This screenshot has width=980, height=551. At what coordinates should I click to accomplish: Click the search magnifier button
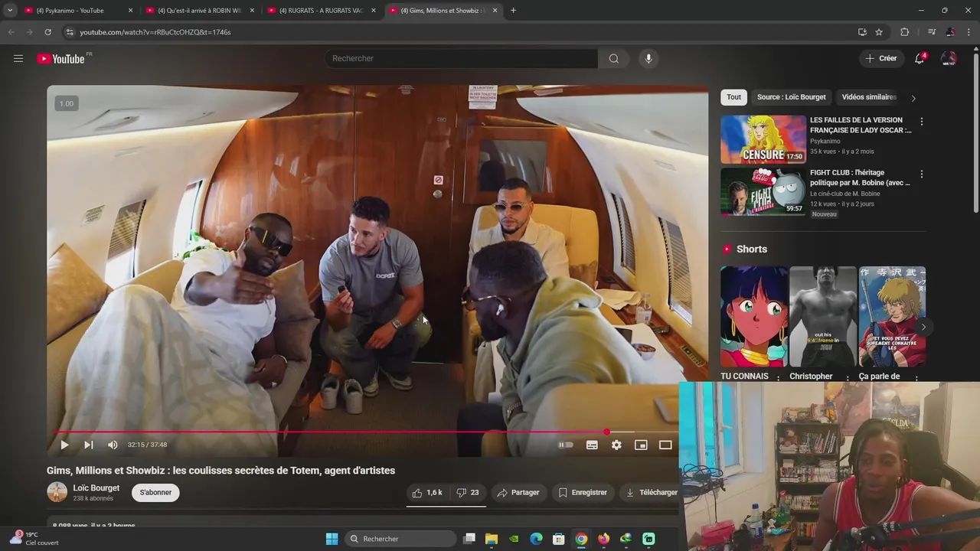(613, 58)
